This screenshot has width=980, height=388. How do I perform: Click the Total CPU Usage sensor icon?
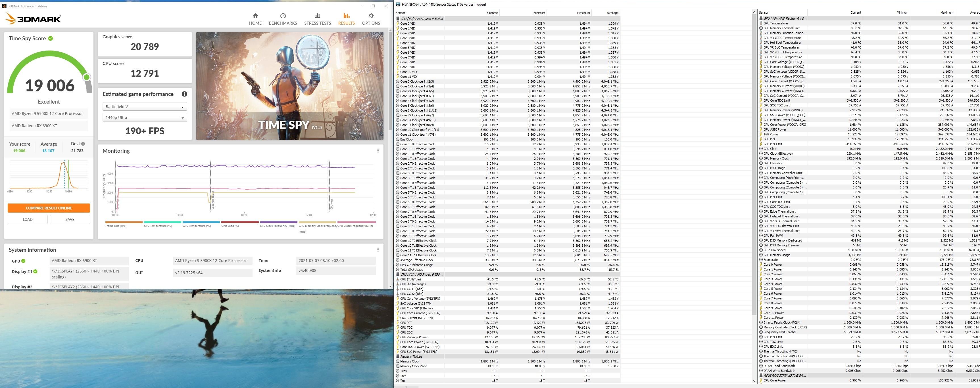(x=398, y=270)
